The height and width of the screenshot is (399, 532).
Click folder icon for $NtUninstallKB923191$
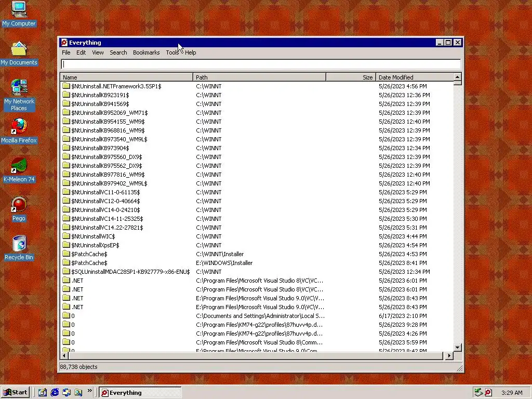[66, 95]
